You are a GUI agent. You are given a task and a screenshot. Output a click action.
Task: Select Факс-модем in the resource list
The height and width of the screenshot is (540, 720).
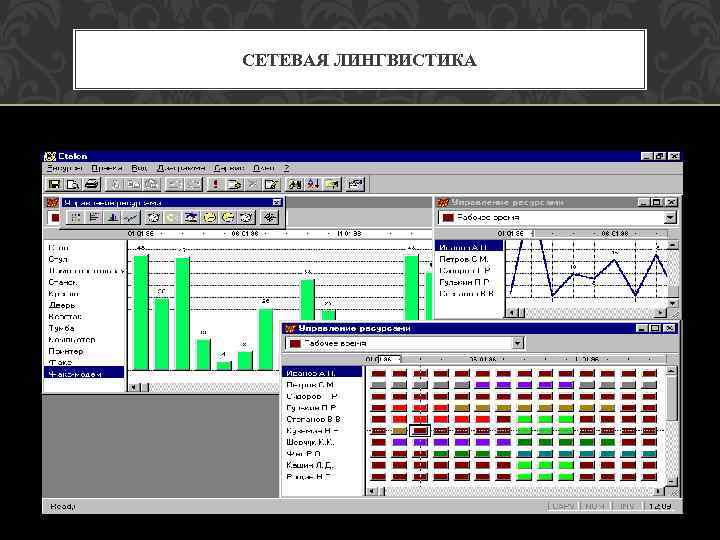coord(84,374)
